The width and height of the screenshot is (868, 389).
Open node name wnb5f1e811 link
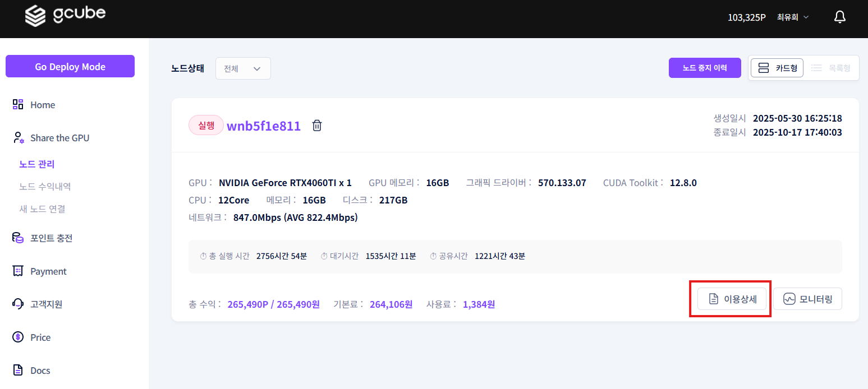264,126
